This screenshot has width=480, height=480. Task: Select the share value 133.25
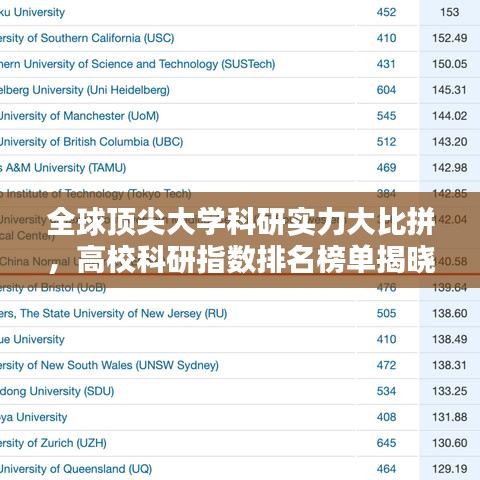(450, 391)
